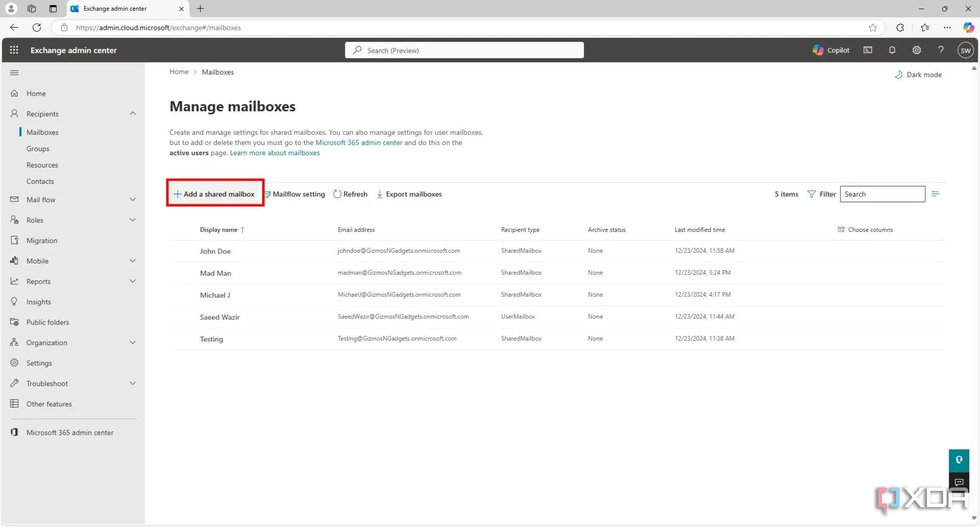Image resolution: width=980 pixels, height=527 pixels.
Task: Open the SW account avatar
Action: (x=965, y=50)
